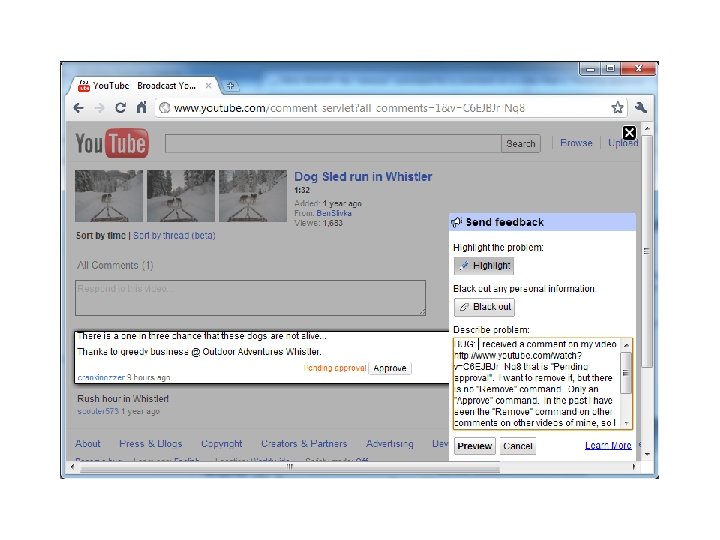Open the uploader's channel link after From:
Image resolution: width=720 pixels, height=540 pixels.
click(334, 213)
